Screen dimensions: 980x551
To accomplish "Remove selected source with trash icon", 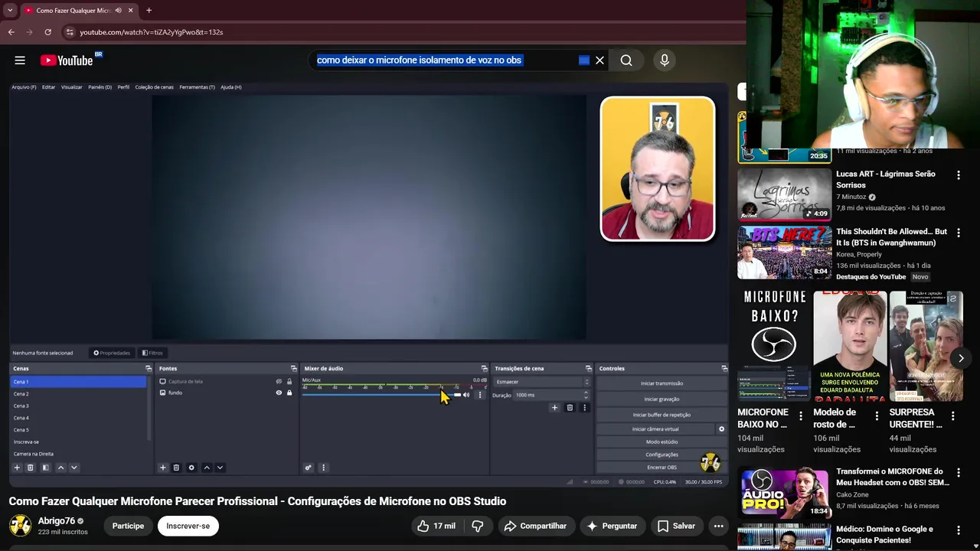I will (x=176, y=468).
